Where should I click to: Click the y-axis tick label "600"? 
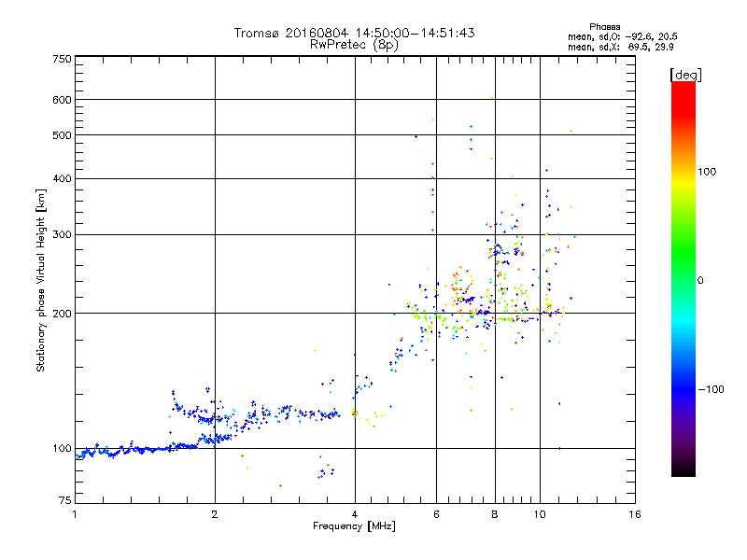[62, 100]
